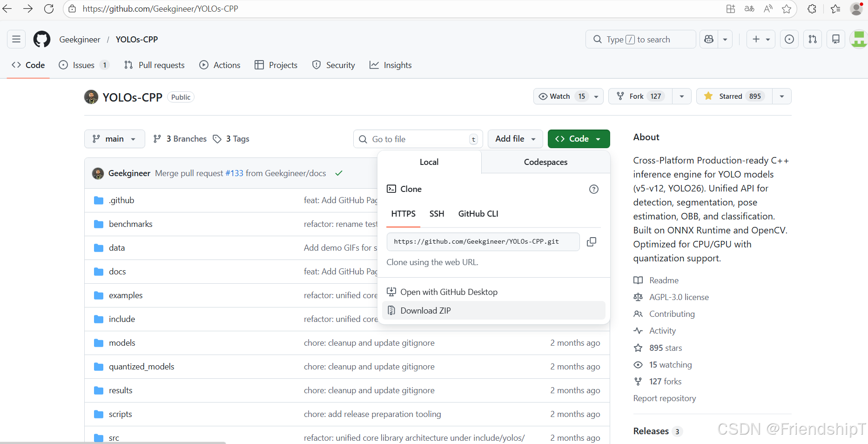Screen dimensions: 868x444
Task: Open pull request #133 link
Action: pos(234,173)
